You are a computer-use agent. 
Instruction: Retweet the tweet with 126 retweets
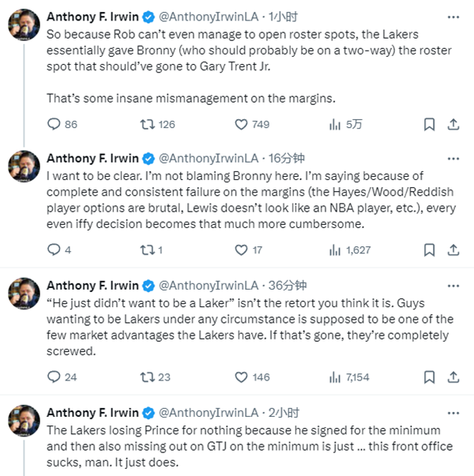[x=146, y=124]
